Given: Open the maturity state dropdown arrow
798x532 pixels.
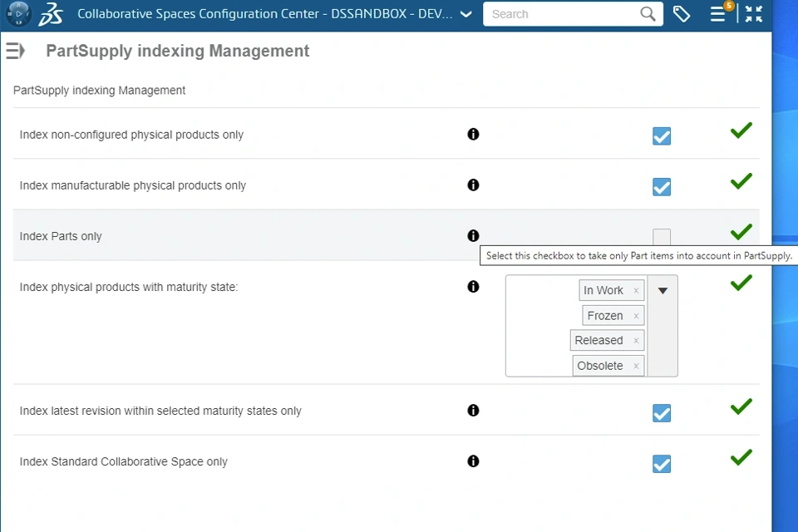Looking at the screenshot, I should 663,291.
